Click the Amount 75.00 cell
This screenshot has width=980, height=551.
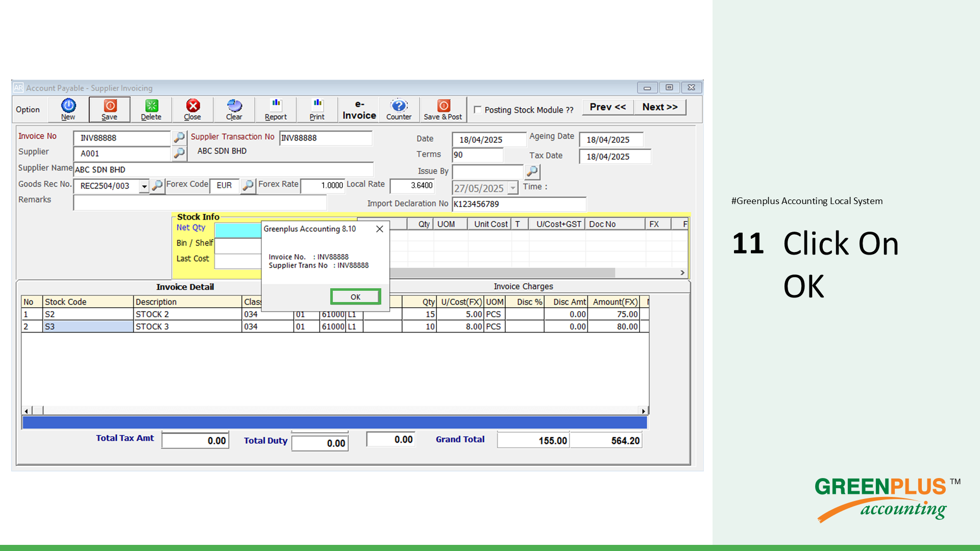[x=613, y=314]
